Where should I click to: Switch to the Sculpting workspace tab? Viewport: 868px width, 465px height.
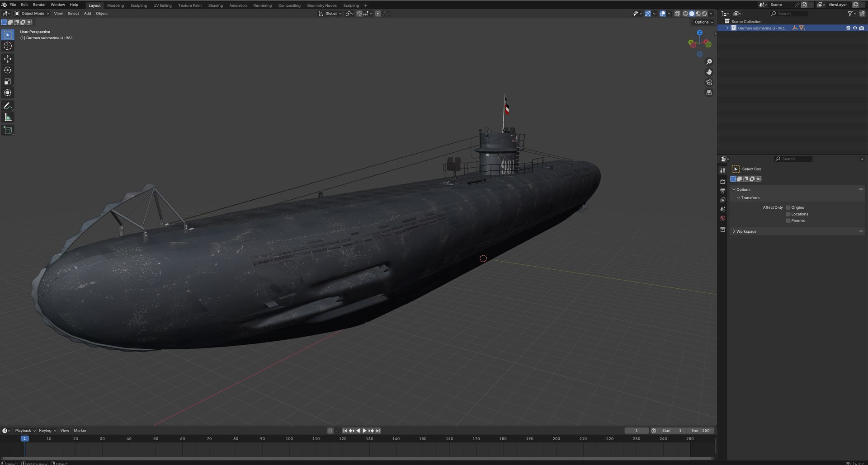tap(138, 5)
